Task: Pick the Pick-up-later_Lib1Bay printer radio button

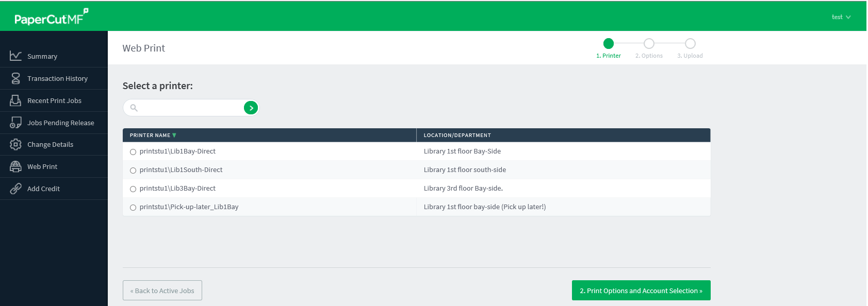Action: coord(133,208)
